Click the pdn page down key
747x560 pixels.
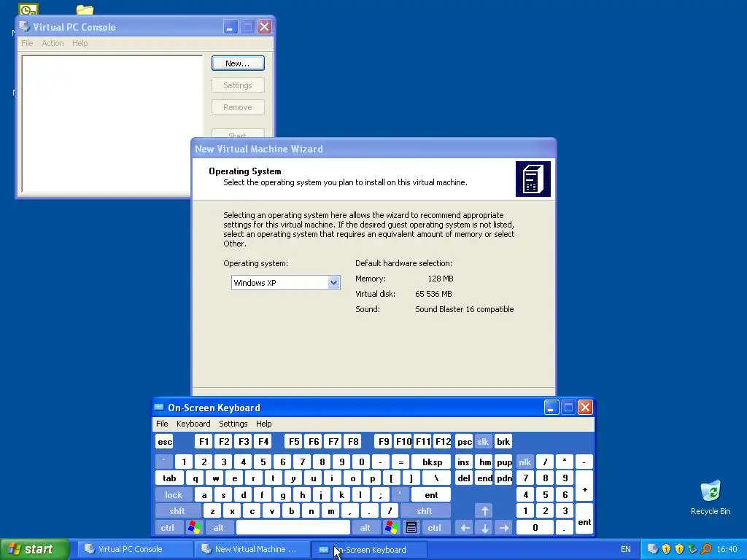click(x=504, y=478)
